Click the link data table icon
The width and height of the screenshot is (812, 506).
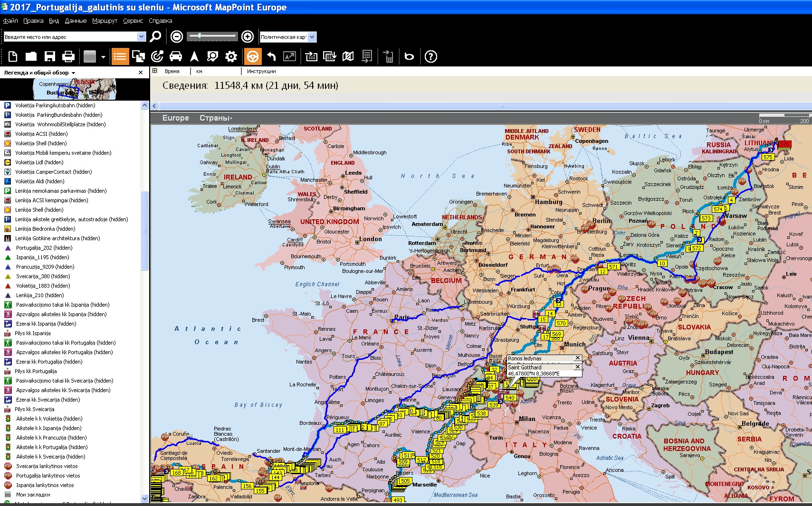pyautogui.click(x=330, y=56)
